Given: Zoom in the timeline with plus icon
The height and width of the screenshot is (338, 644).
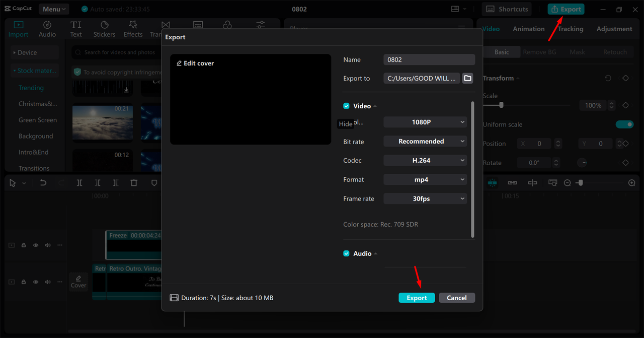Looking at the screenshot, I should coord(632,183).
